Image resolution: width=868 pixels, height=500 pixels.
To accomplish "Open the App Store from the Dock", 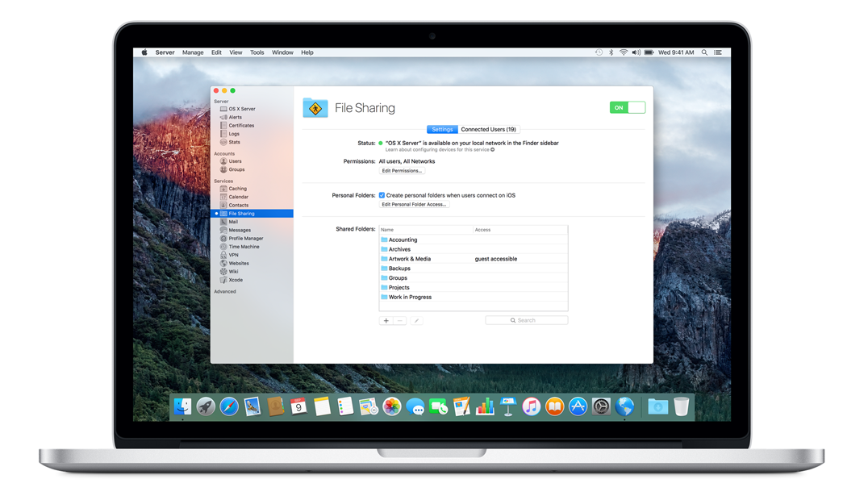I will click(x=578, y=407).
